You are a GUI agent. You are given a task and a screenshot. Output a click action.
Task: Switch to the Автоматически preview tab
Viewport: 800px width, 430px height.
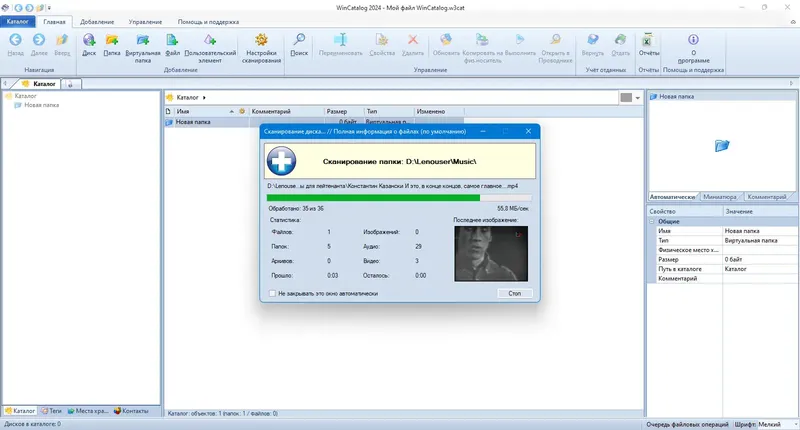pyautogui.click(x=672, y=197)
